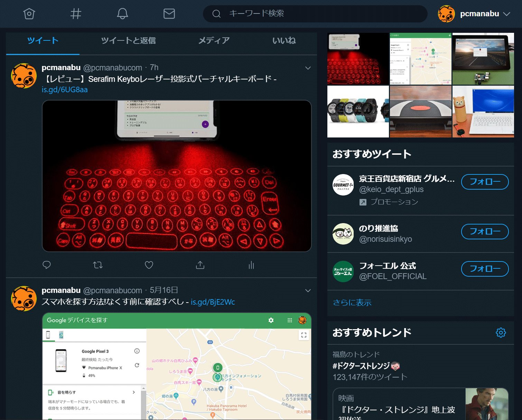Open the notifications bell icon
This screenshot has width=522, height=420.
[x=122, y=14]
